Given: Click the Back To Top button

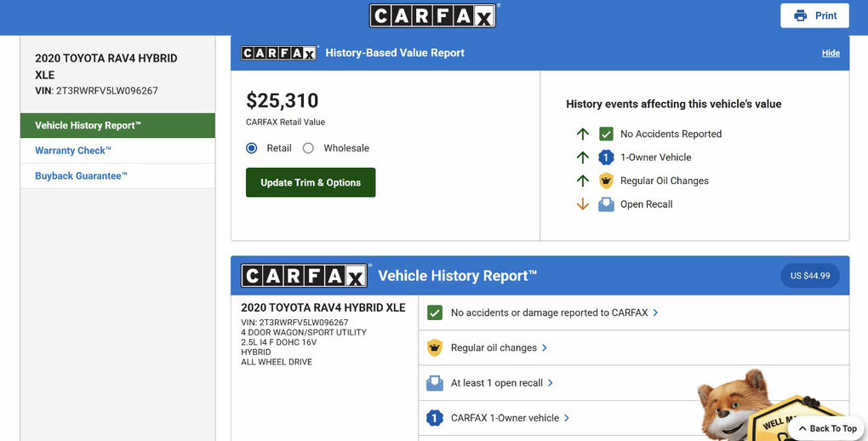Looking at the screenshot, I should coord(826,428).
